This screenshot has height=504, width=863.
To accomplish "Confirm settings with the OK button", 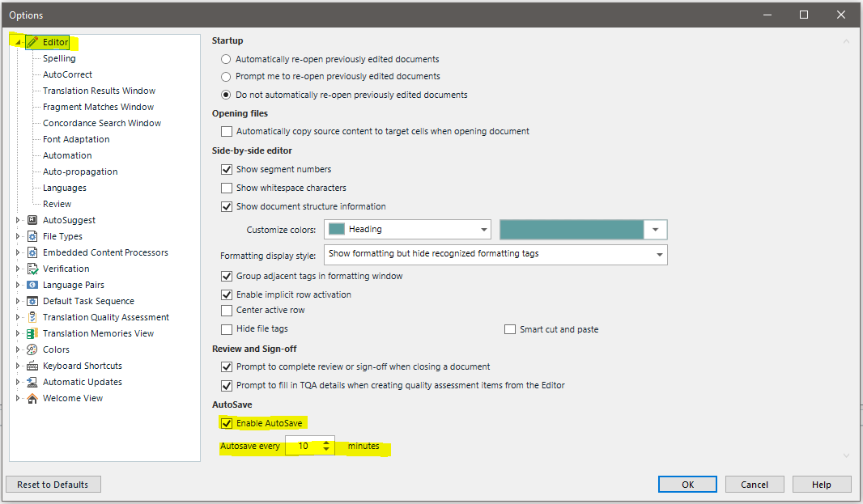I will pyautogui.click(x=687, y=484).
